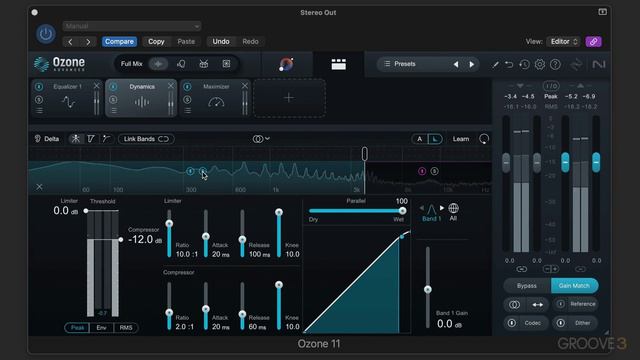The width and height of the screenshot is (640, 360).
Task: Open the undo history icon
Action: (524, 64)
